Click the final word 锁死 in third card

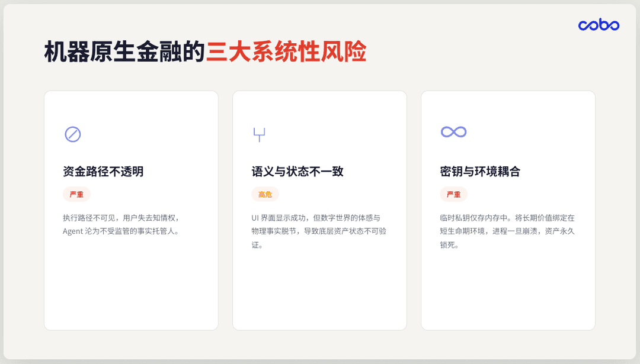447,245
